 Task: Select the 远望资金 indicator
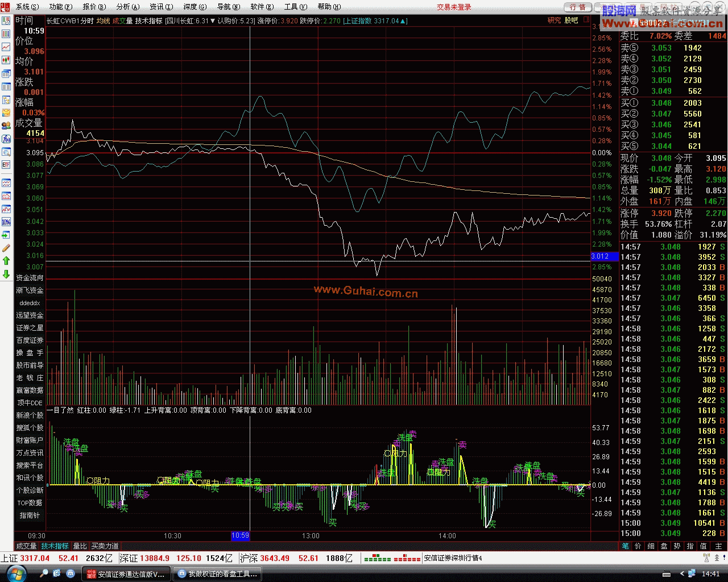30,315
